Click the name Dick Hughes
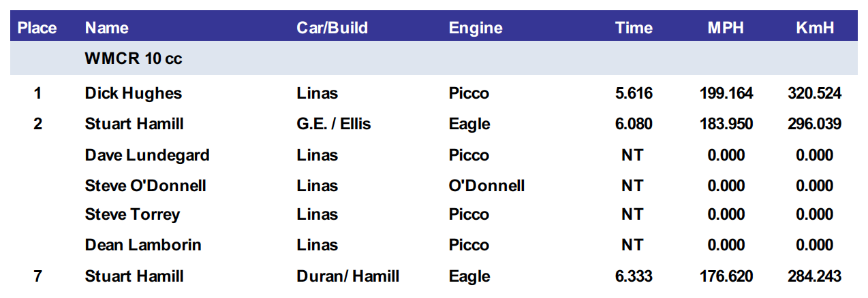 [x=134, y=93]
